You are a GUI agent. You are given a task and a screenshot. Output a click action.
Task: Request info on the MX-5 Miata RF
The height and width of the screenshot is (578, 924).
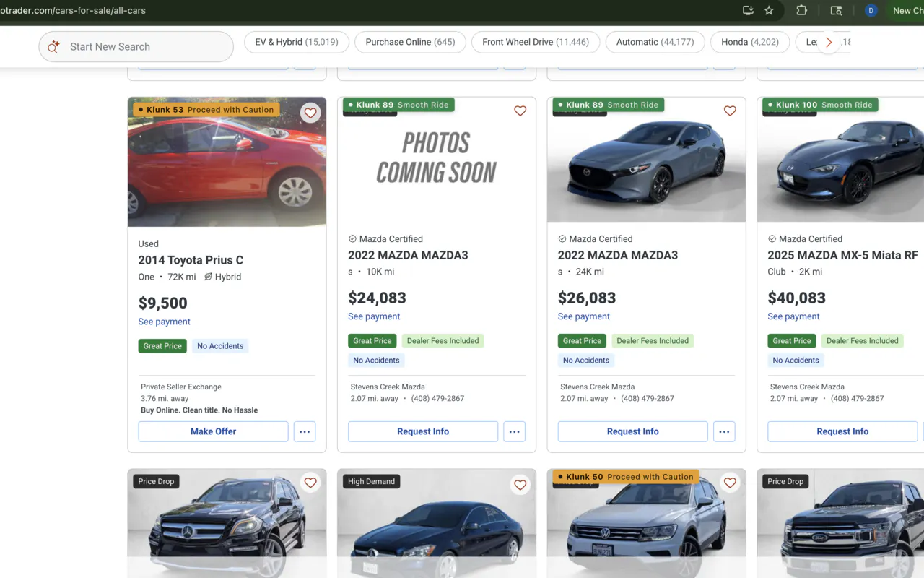(x=842, y=431)
